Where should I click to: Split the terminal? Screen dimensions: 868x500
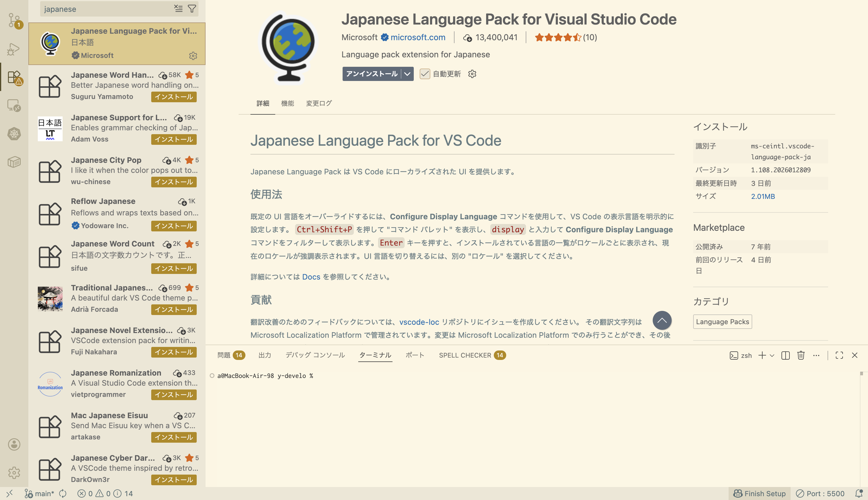785,355
